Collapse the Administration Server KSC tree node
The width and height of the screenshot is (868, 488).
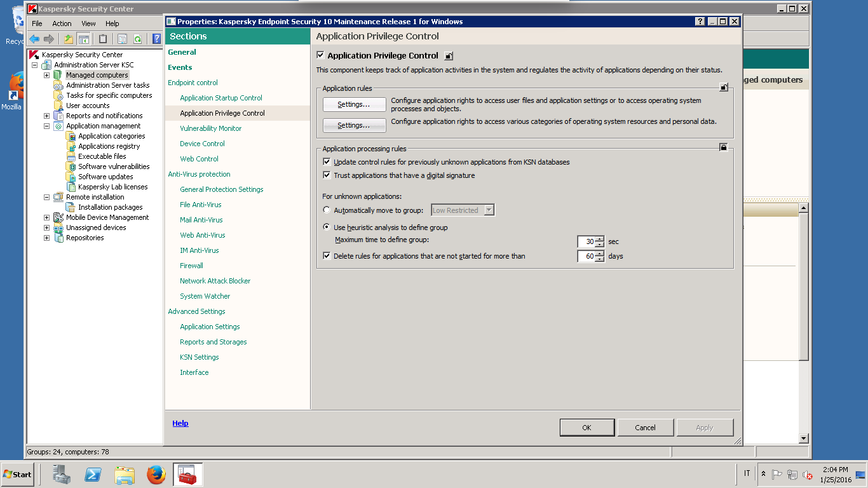coord(34,65)
